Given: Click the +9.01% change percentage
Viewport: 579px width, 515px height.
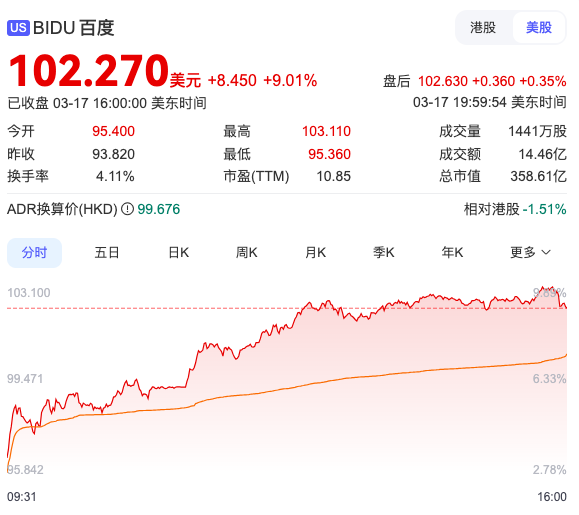Looking at the screenshot, I should (x=290, y=80).
